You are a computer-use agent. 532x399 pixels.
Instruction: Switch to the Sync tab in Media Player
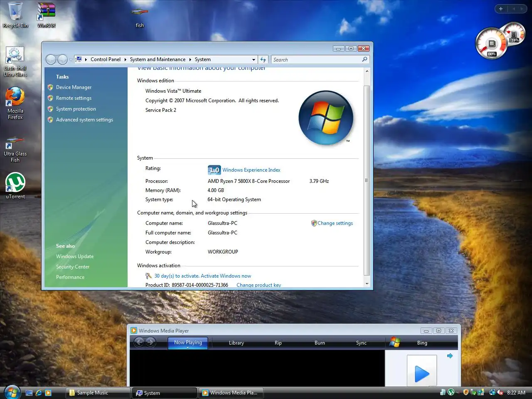(361, 343)
